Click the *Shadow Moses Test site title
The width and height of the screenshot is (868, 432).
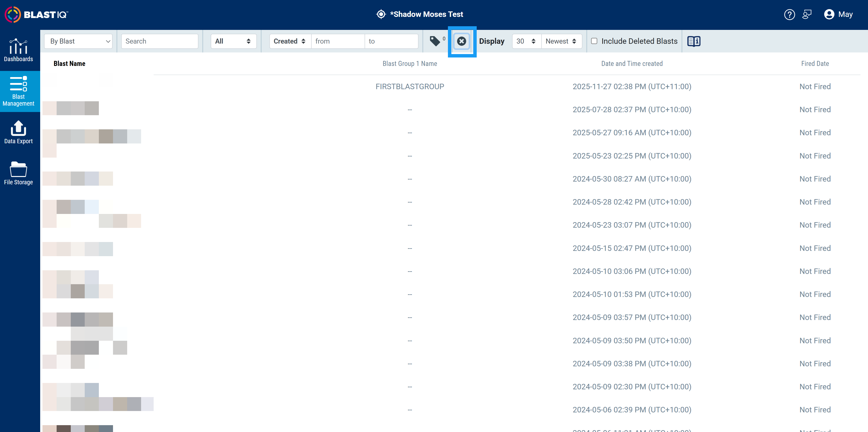point(426,14)
